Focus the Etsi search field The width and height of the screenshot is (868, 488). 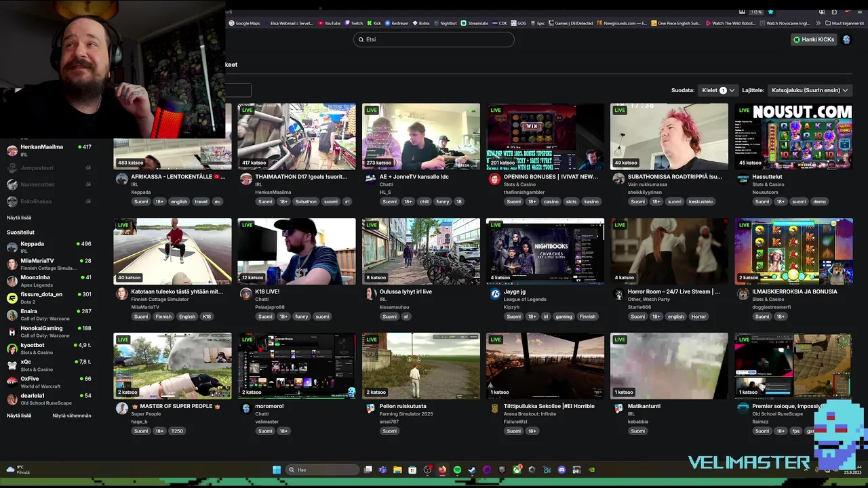[434, 39]
